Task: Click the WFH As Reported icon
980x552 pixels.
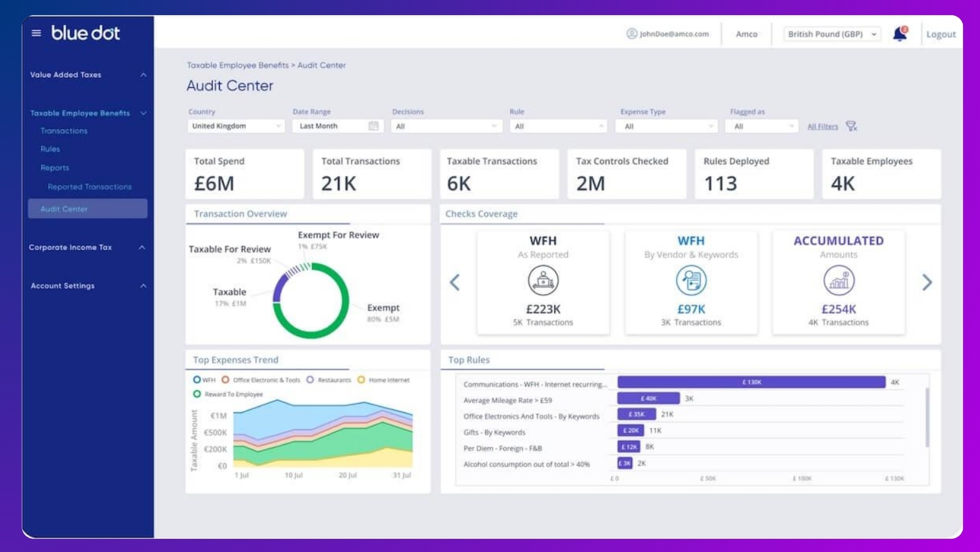Action: 543,280
